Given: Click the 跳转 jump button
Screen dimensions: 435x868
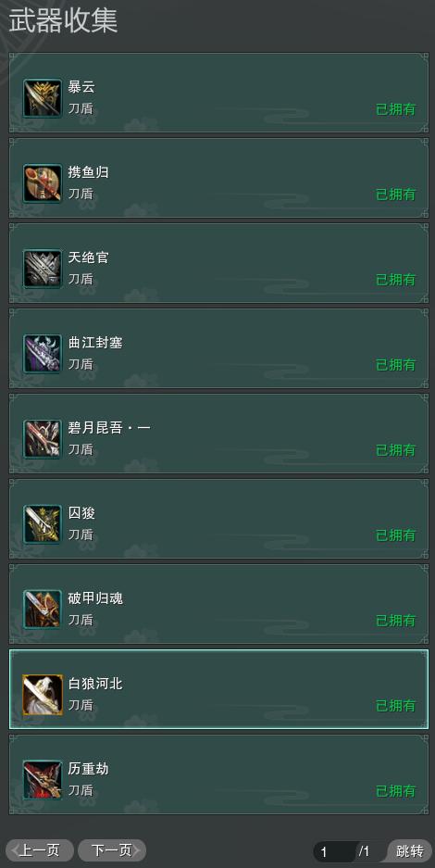Looking at the screenshot, I should click(410, 850).
